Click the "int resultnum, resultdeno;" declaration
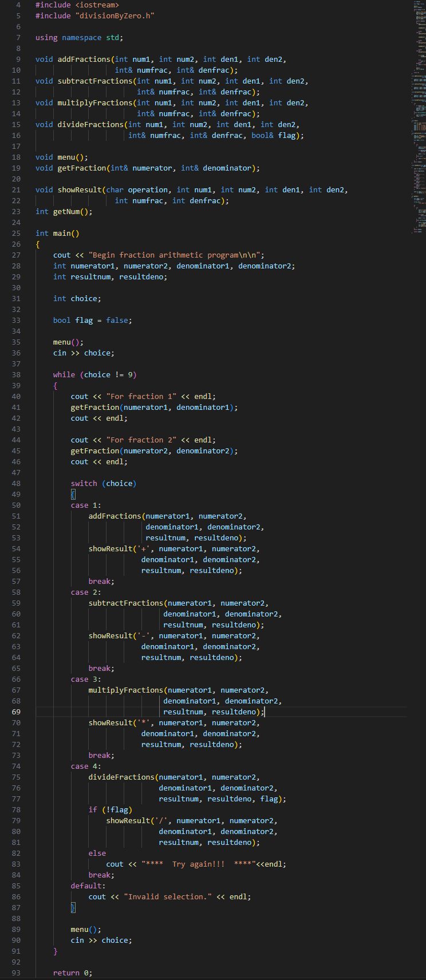Viewport: 426px width, 980px height. pos(111,276)
